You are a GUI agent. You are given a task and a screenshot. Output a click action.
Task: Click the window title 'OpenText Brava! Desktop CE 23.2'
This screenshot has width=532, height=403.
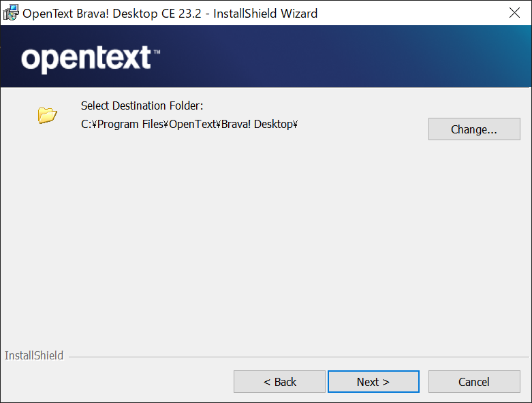112,14
